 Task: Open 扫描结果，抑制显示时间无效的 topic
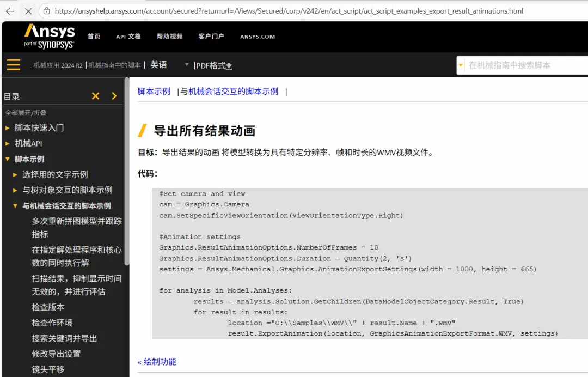click(77, 285)
